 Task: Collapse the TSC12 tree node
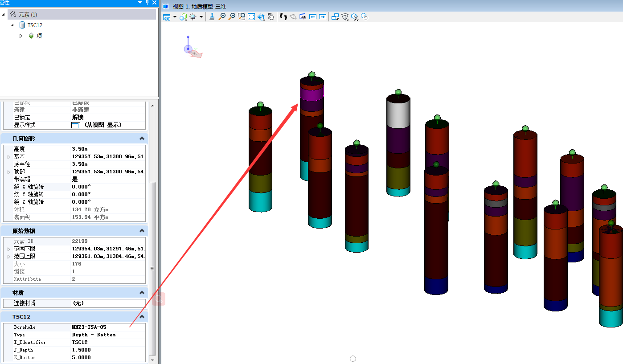tap(12, 25)
